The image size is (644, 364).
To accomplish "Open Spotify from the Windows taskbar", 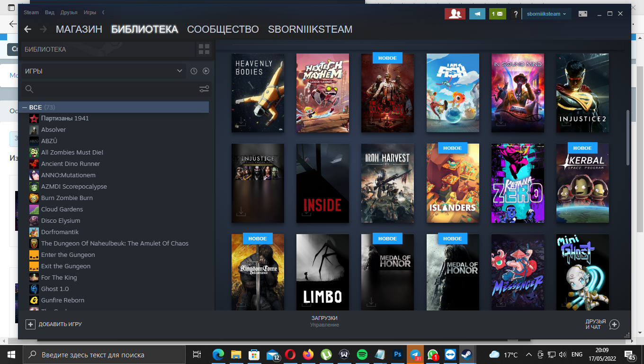I will (362, 355).
